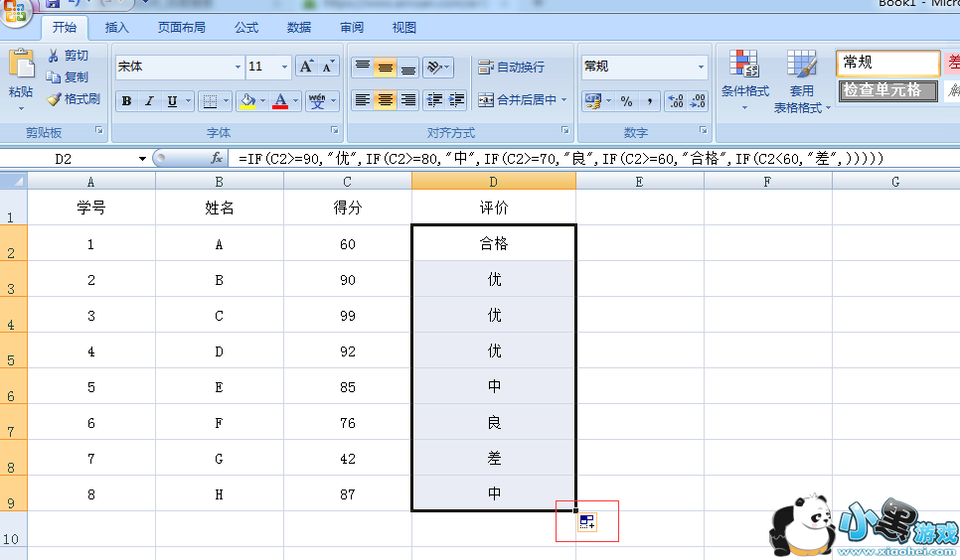
Task: Toggle left text alignment
Action: pos(363,99)
